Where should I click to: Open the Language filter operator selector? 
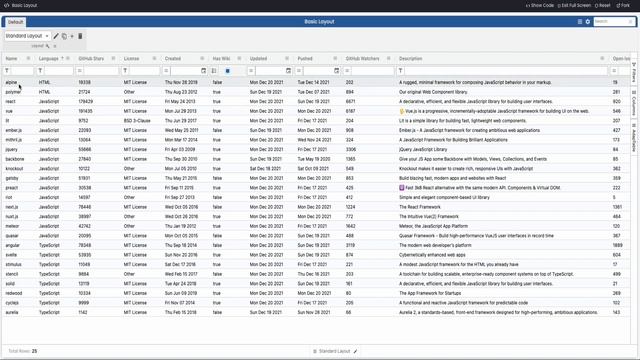click(x=40, y=71)
